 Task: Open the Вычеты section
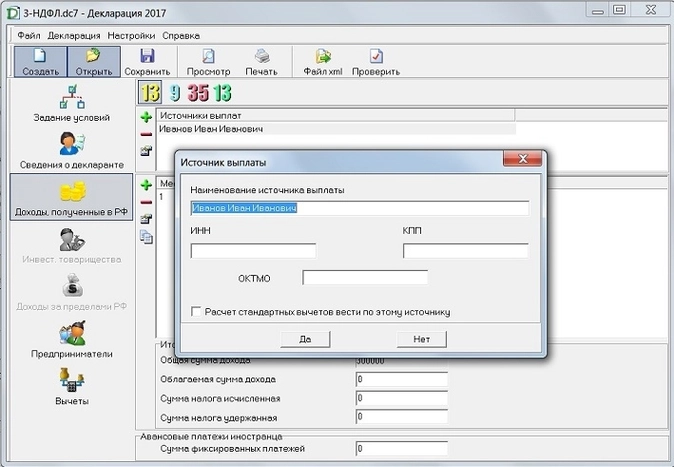click(x=72, y=387)
